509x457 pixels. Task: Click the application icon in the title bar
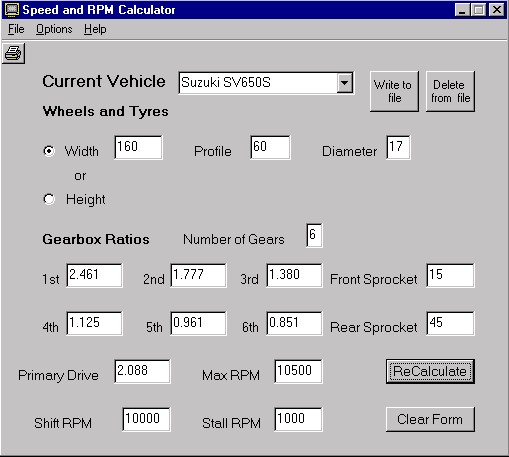coord(12,10)
